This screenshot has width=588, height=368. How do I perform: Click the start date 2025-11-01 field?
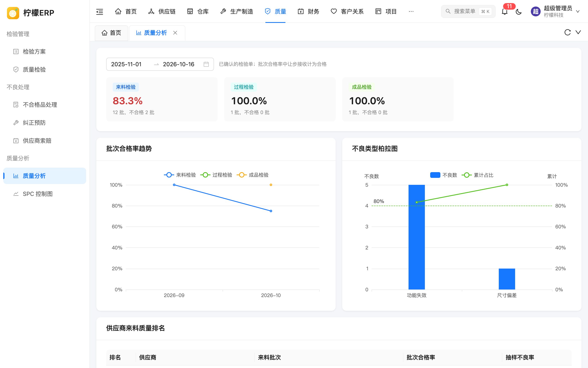tap(126, 64)
